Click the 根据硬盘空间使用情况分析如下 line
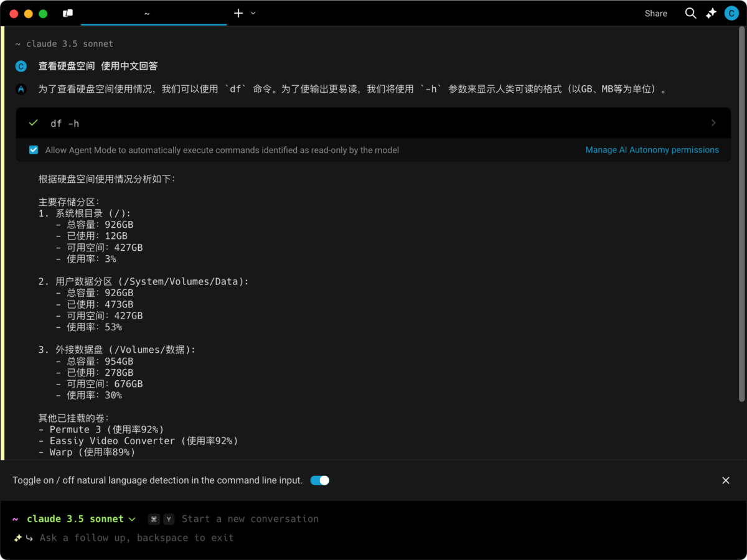The height and width of the screenshot is (560, 747). [x=107, y=179]
